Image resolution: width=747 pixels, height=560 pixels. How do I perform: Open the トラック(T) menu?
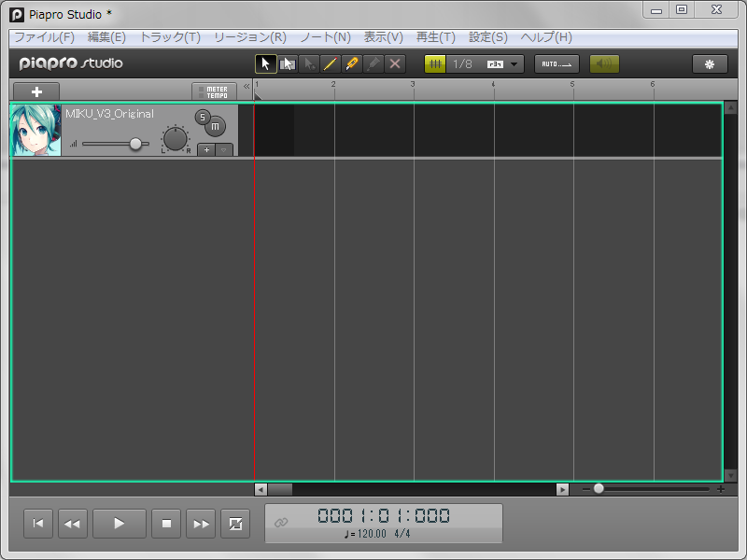point(170,37)
